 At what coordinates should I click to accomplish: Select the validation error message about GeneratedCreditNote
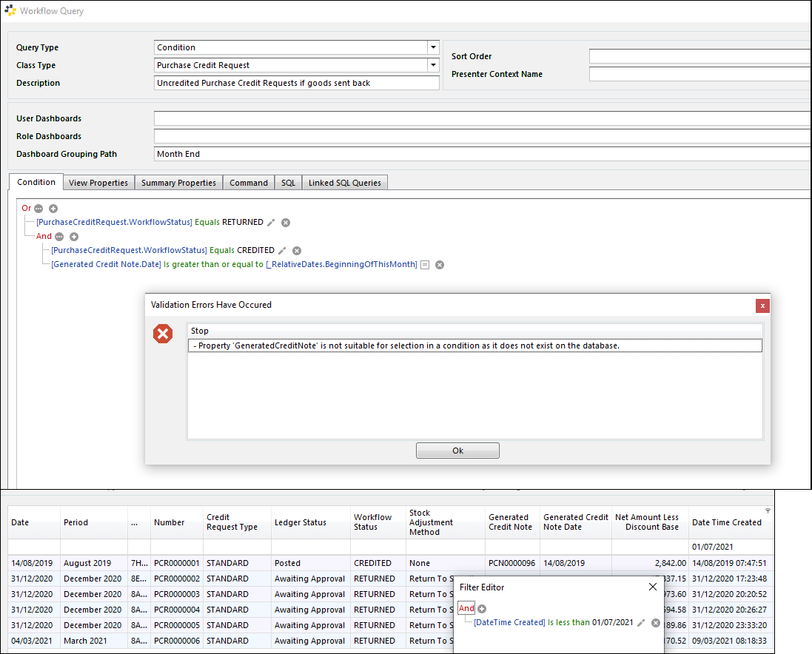click(475, 345)
